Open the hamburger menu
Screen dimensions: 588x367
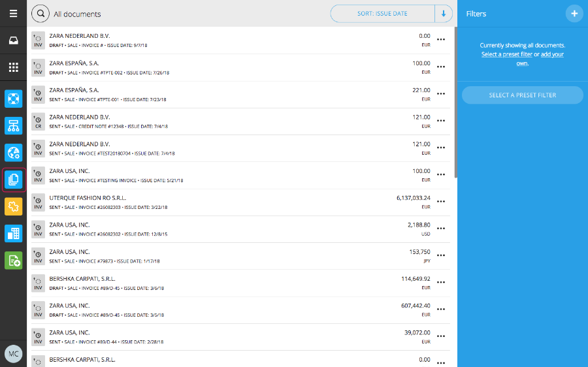pos(14,14)
